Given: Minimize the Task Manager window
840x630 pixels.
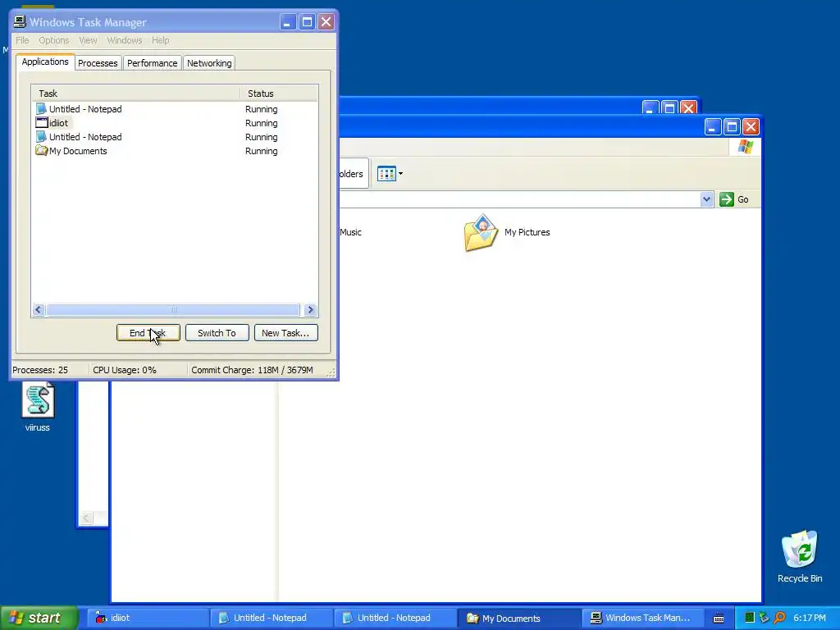Looking at the screenshot, I should [x=288, y=22].
